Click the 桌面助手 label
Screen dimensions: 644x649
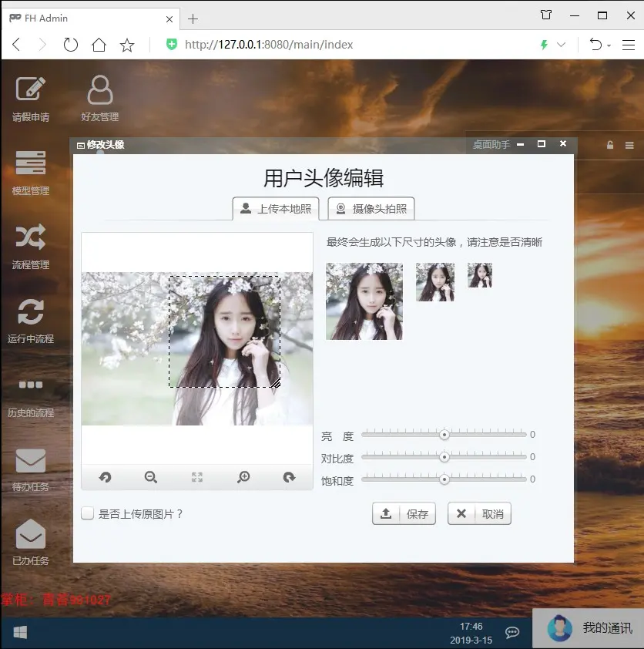pyautogui.click(x=491, y=144)
